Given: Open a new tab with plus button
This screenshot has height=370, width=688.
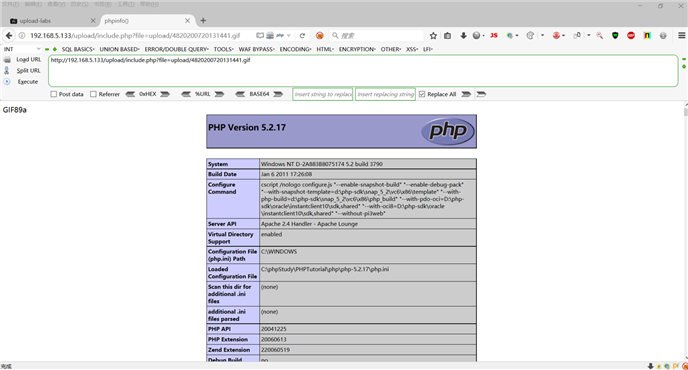Looking at the screenshot, I should coord(203,21).
